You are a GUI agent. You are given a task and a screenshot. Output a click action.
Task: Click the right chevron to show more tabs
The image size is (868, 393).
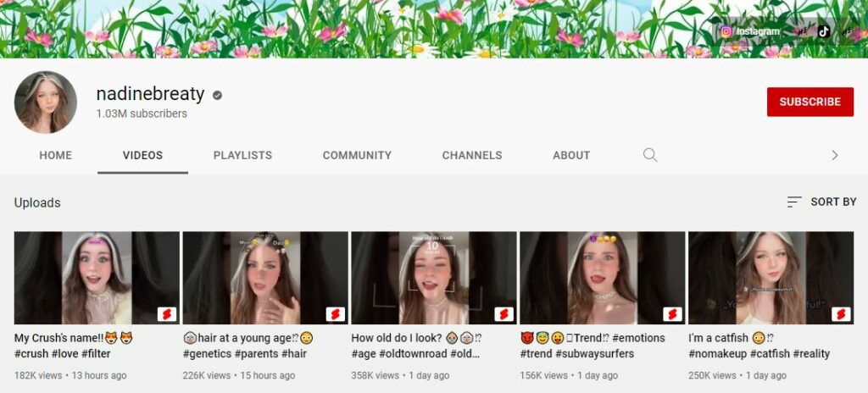[835, 156]
